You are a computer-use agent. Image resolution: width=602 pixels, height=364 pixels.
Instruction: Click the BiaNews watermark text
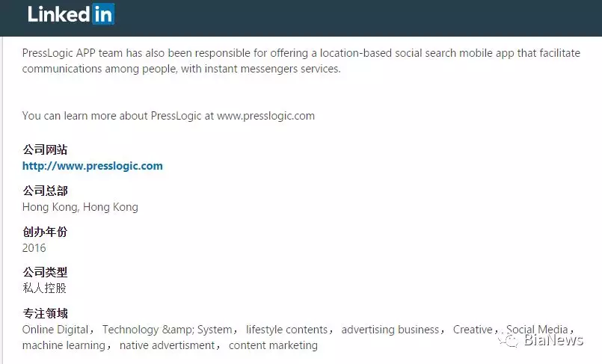point(553,339)
